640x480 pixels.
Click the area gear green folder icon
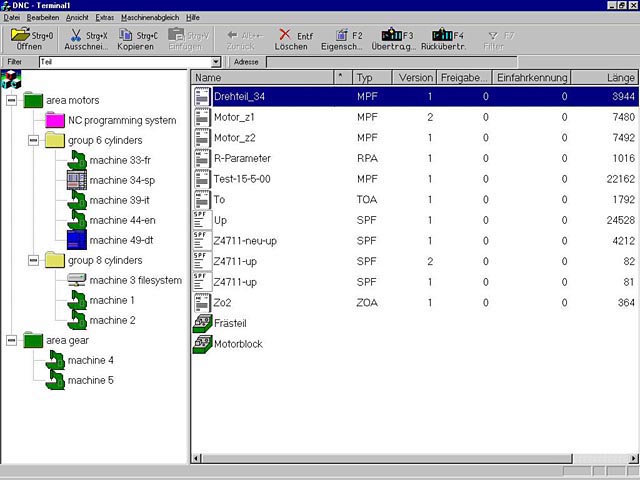point(33,340)
